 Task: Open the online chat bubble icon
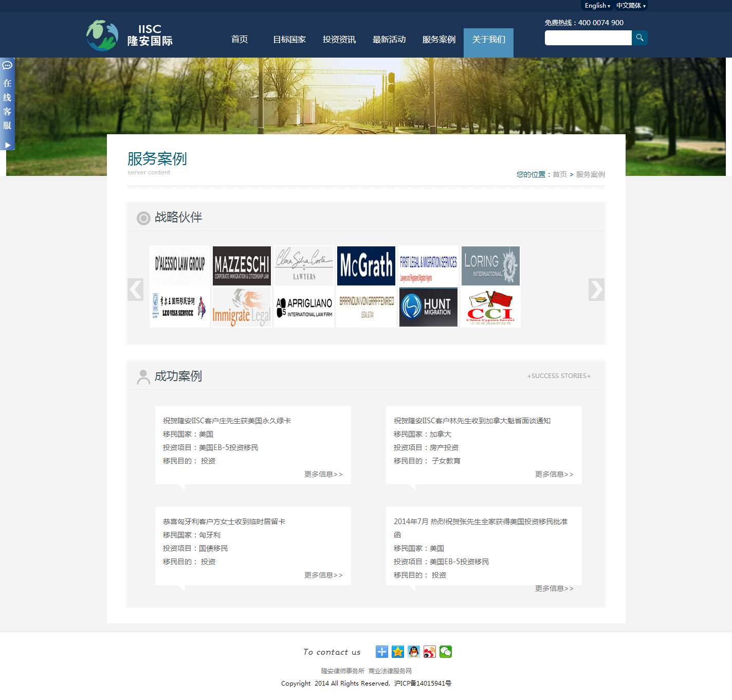7,65
